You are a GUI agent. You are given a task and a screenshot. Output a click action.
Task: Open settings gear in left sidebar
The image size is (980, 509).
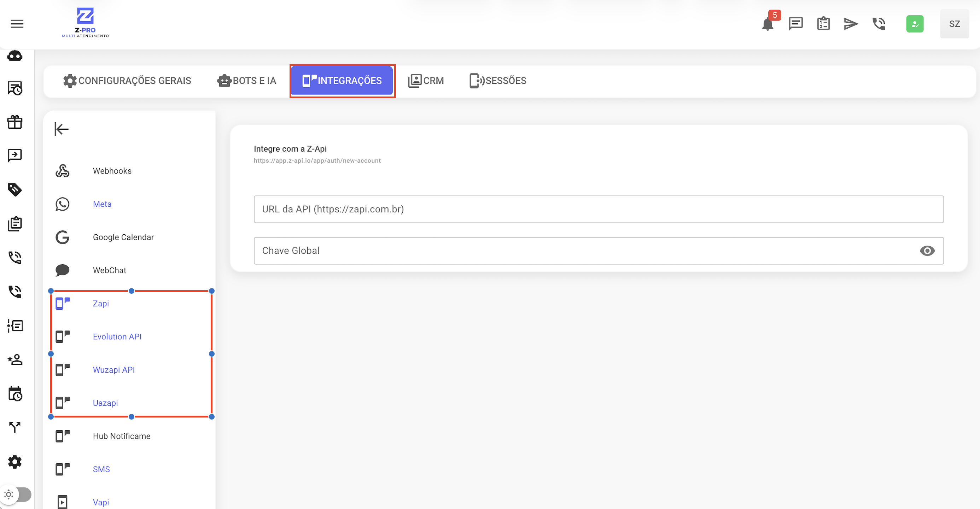click(x=15, y=461)
